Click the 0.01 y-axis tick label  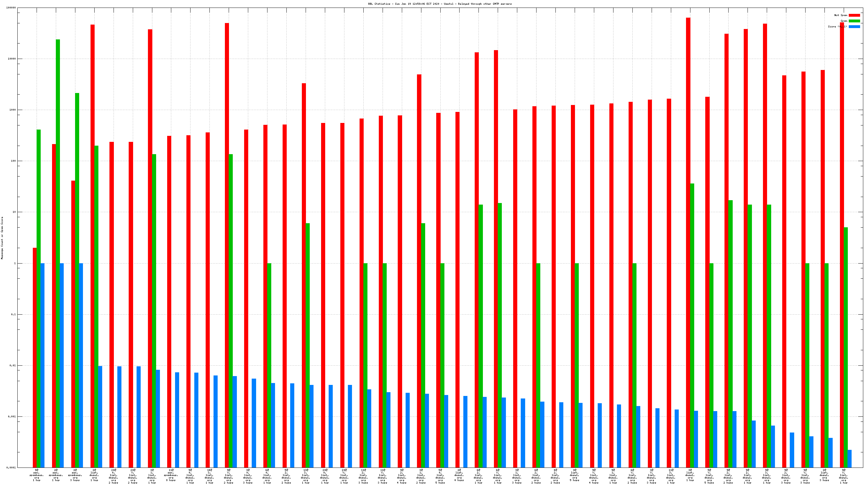coord(13,365)
